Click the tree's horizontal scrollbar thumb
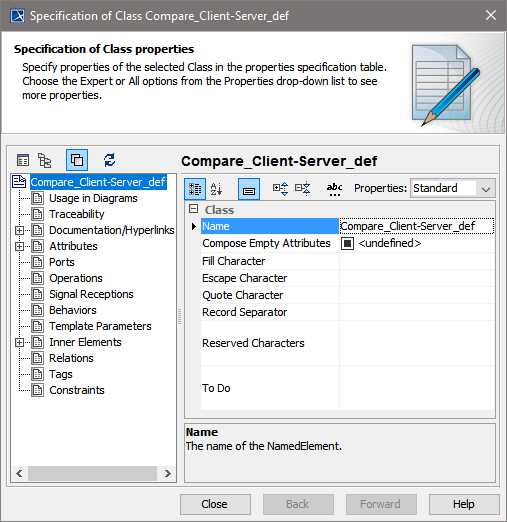The image size is (507, 522). click(92, 473)
